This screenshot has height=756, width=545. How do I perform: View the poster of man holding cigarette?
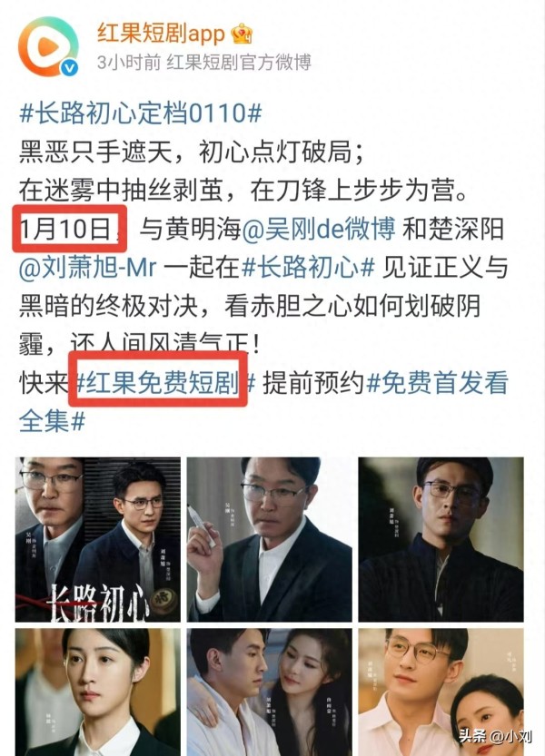coord(270,539)
